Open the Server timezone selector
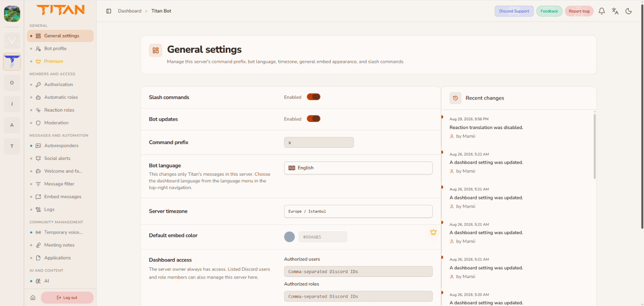644x306 pixels. pos(358,211)
